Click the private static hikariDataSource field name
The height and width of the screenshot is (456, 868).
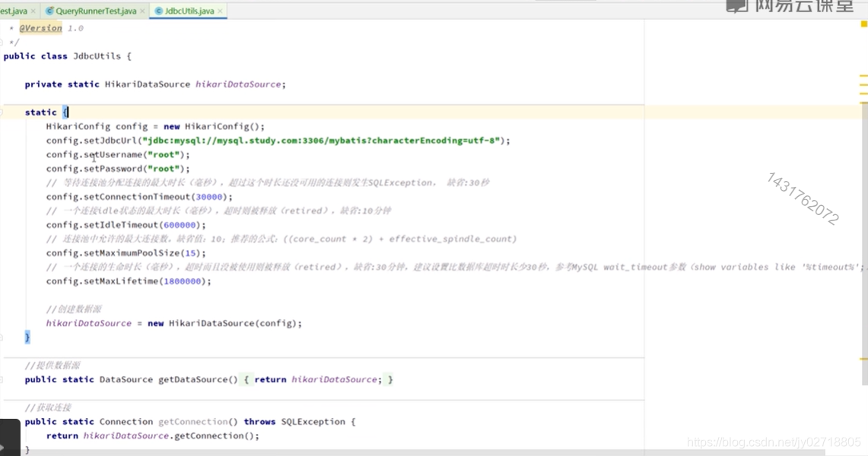tap(238, 84)
